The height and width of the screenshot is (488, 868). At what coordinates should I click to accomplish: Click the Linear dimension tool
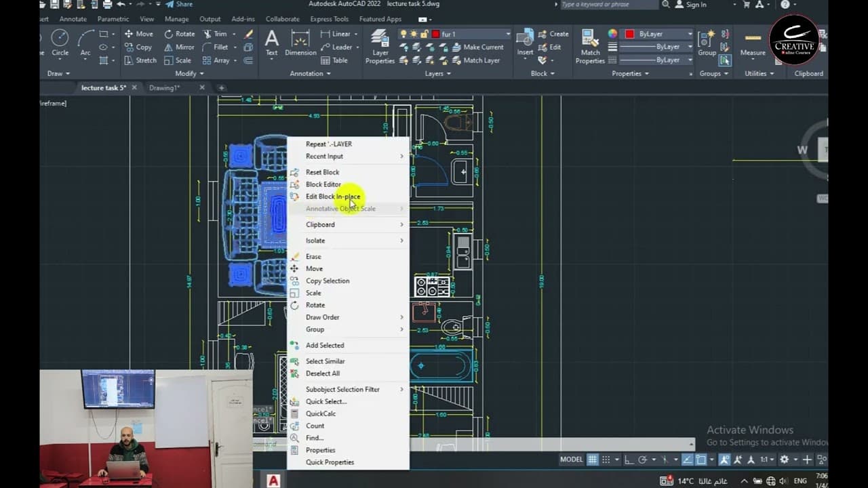coord(336,34)
